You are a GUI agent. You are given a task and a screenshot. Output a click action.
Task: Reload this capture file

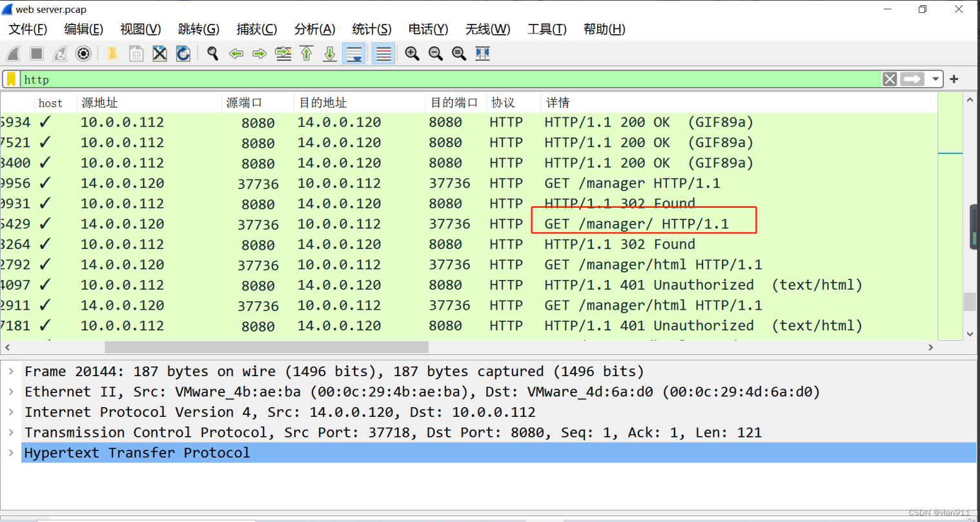[183, 54]
